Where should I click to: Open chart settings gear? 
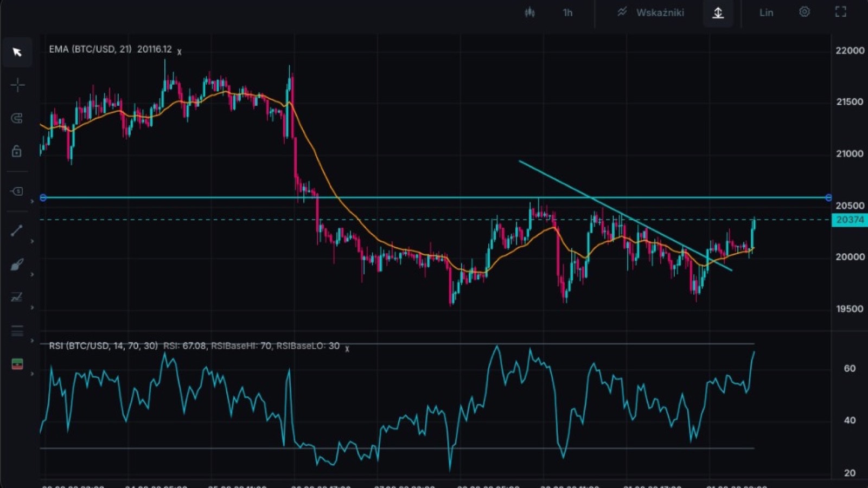pyautogui.click(x=805, y=12)
